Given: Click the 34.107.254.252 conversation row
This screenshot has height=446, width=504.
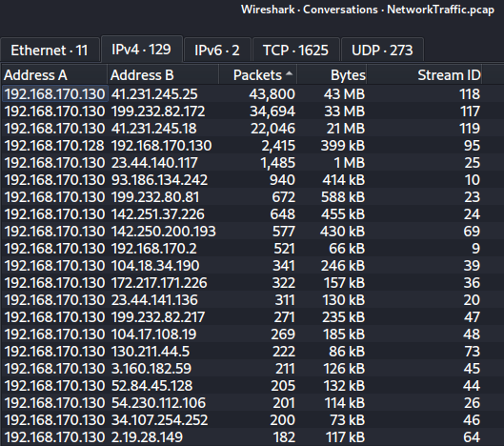Looking at the screenshot, I should [252, 420].
